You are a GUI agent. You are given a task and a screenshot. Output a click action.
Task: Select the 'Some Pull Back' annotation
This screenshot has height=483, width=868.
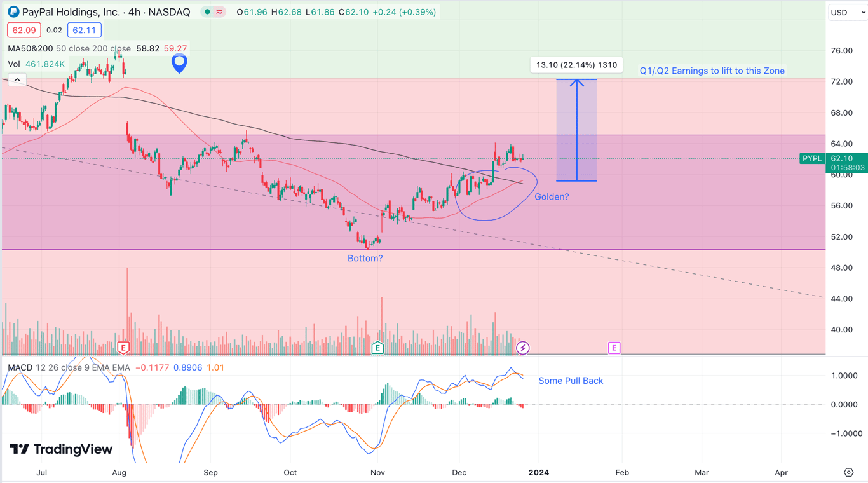click(x=571, y=381)
